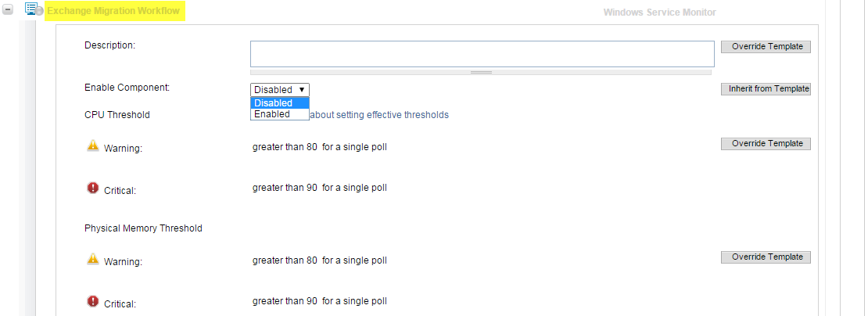The height and width of the screenshot is (316, 868).
Task: Open the Enable Component dropdown
Action: [280, 90]
